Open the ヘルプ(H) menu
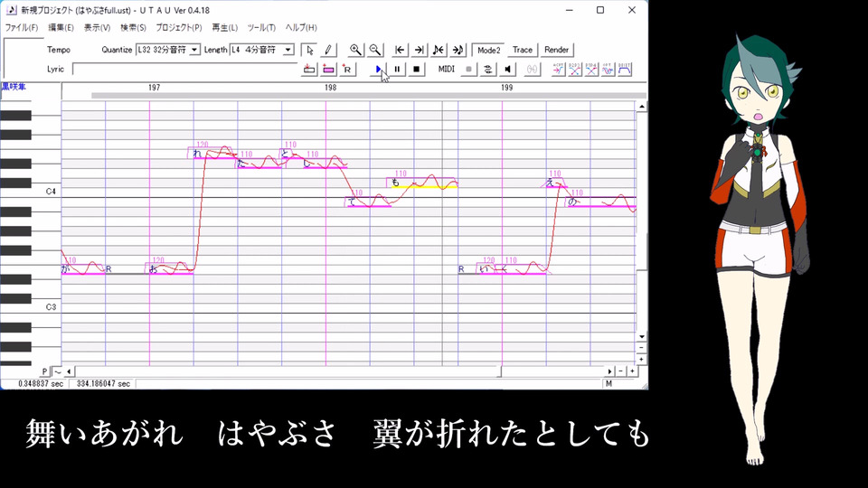This screenshot has height=488, width=868. (301, 27)
